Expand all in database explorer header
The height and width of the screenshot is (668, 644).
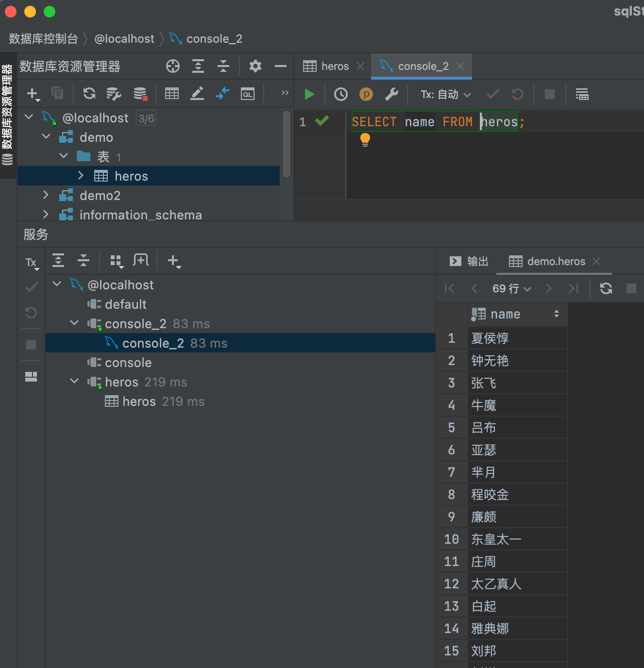point(198,66)
